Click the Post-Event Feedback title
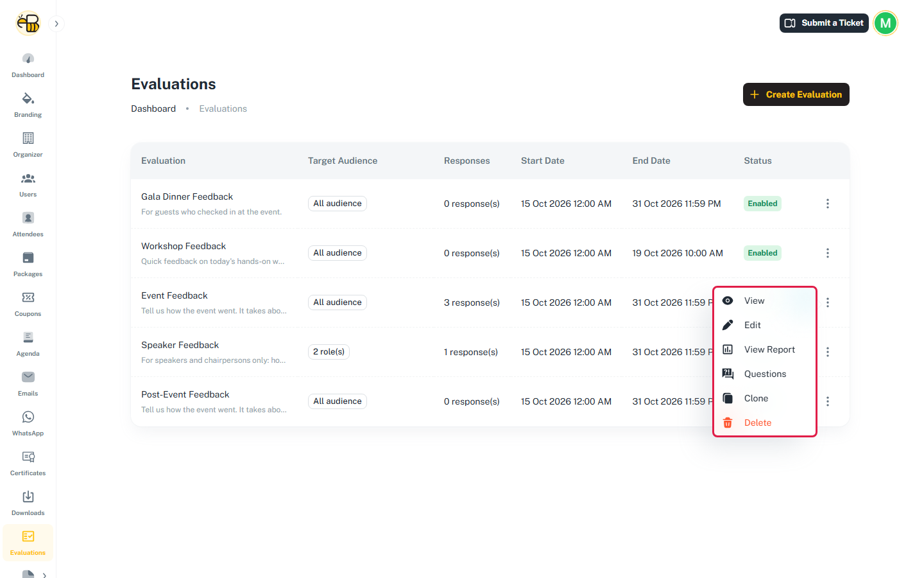The height and width of the screenshot is (578, 924). (185, 394)
